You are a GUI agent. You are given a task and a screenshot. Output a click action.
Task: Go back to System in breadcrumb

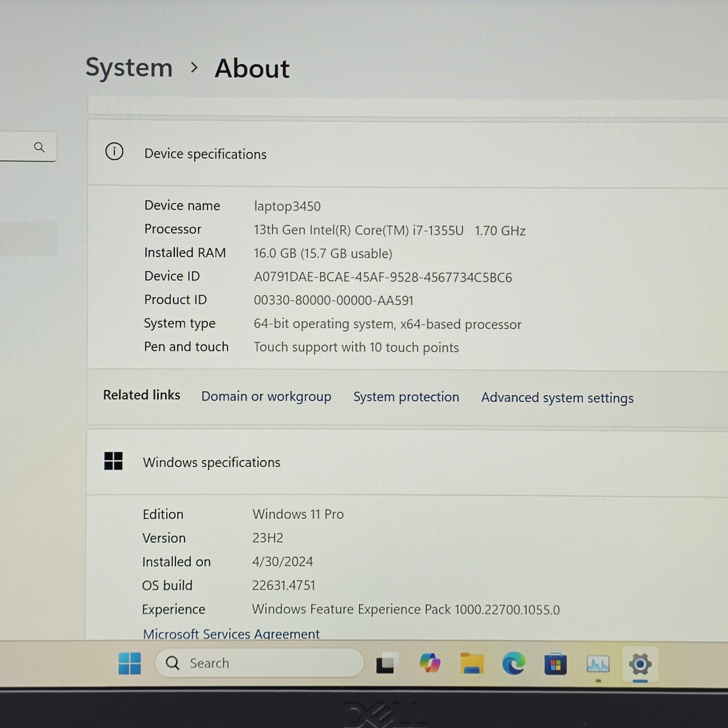click(x=129, y=67)
